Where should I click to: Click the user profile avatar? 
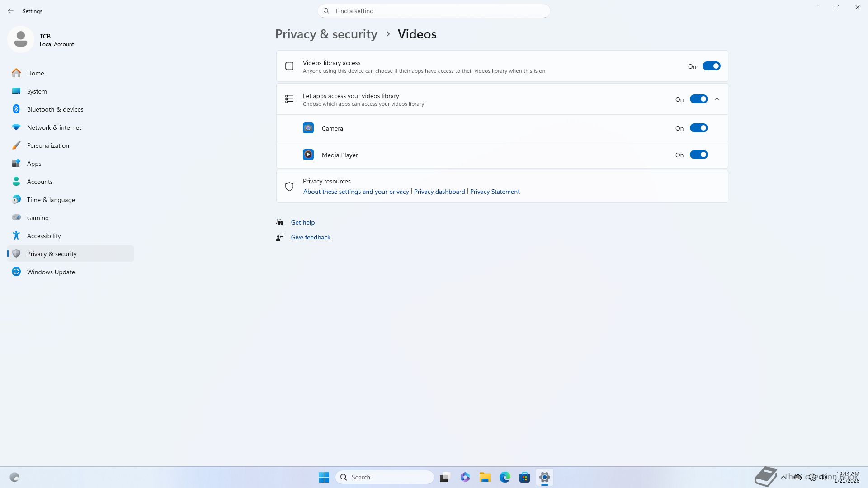click(x=21, y=40)
